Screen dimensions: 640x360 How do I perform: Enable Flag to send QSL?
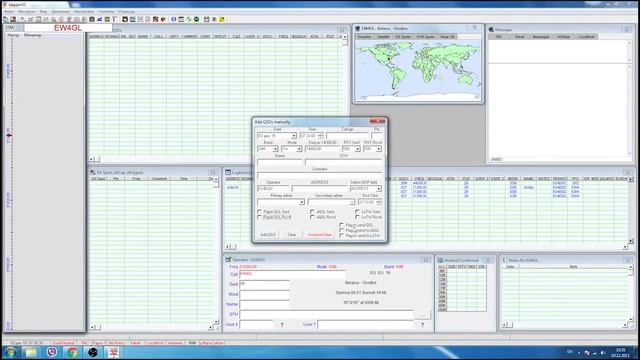click(x=342, y=225)
